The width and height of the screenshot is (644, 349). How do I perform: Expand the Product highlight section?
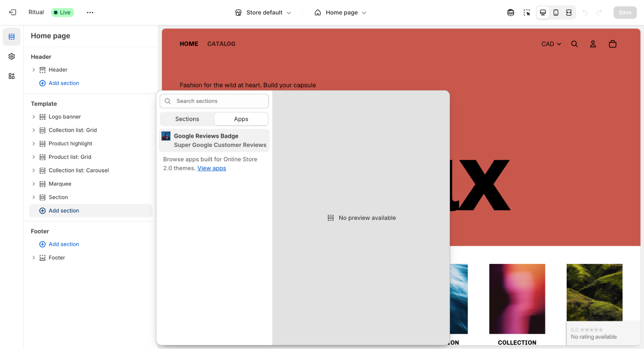pyautogui.click(x=34, y=143)
